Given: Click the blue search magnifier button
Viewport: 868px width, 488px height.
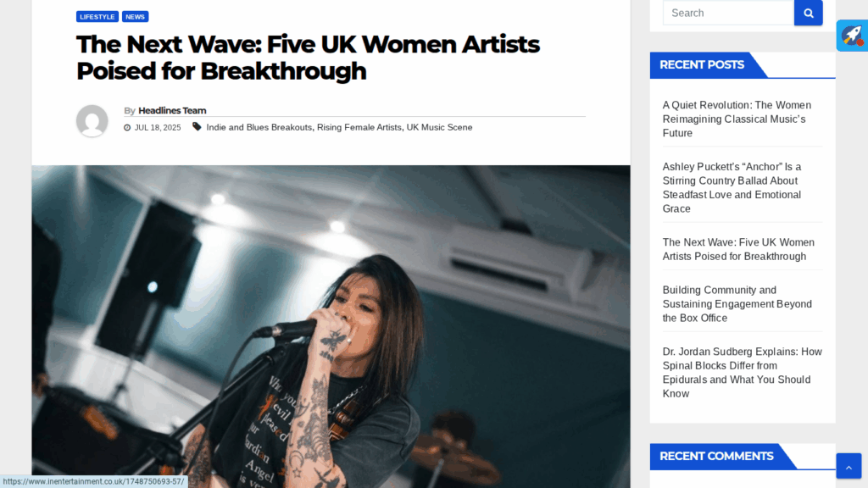Looking at the screenshot, I should point(808,13).
